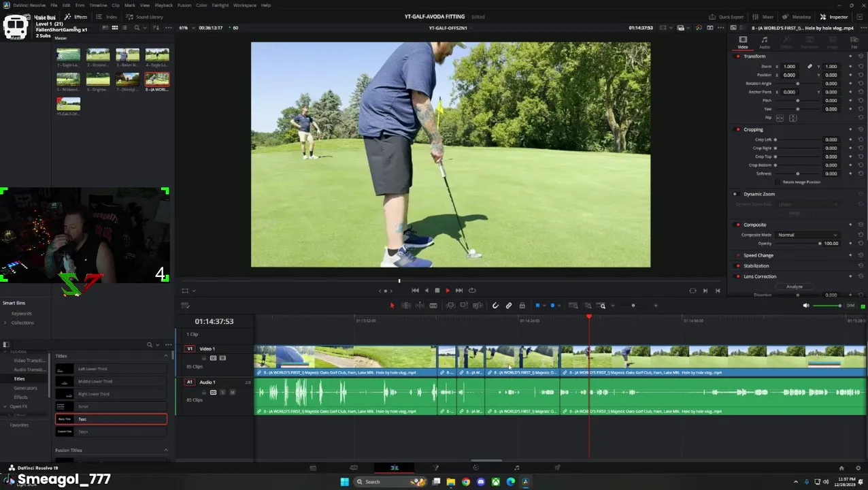Screen dimensions: 868x490
Task: Select V1 video track destination
Action: [x=190, y=349]
